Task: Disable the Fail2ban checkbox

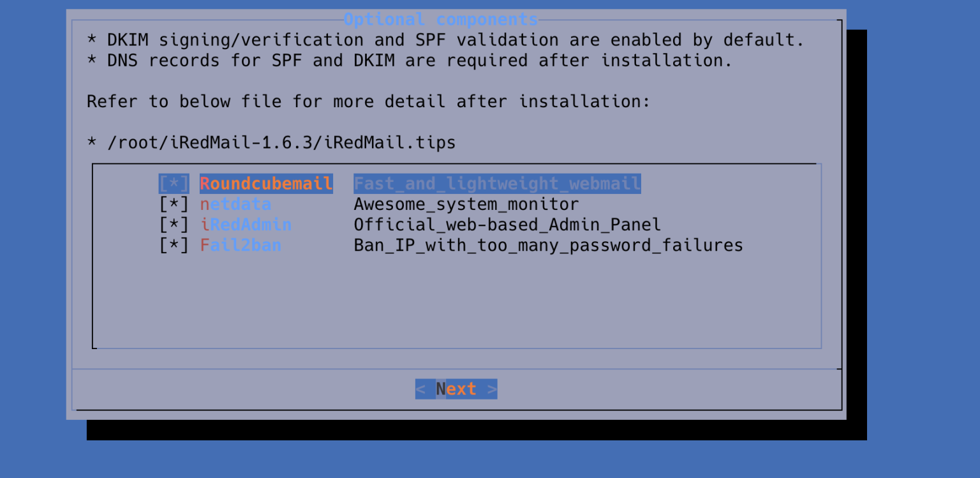Action: pyautogui.click(x=174, y=245)
